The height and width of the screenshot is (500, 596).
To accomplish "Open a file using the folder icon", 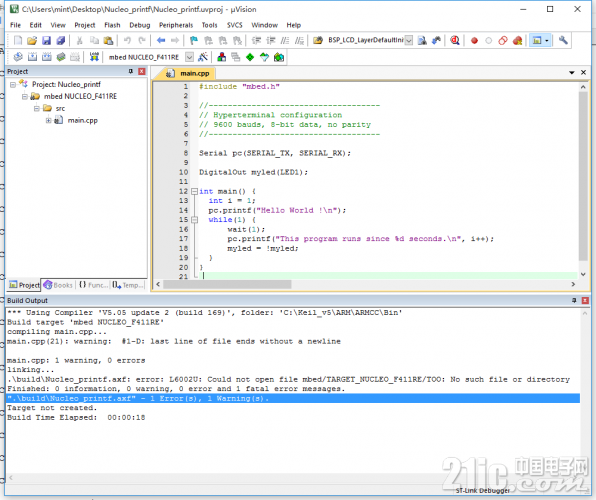I will [x=32, y=40].
